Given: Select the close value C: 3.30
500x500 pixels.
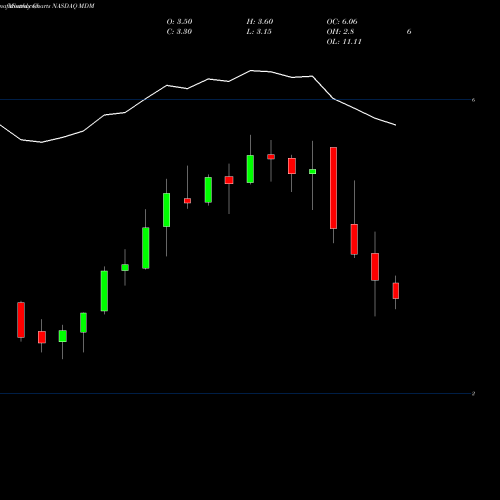Looking at the screenshot, I should (179, 31).
